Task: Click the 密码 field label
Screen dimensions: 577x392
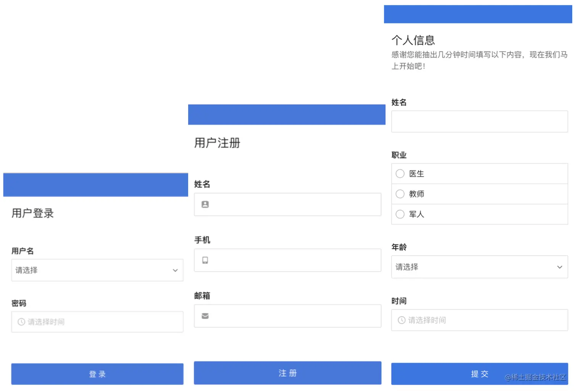Action: (19, 303)
